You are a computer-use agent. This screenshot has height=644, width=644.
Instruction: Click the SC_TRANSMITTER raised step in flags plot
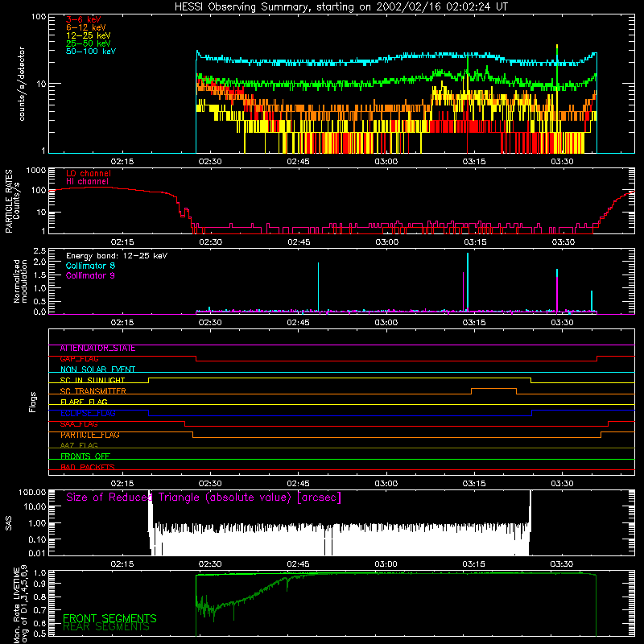pyautogui.click(x=493, y=389)
